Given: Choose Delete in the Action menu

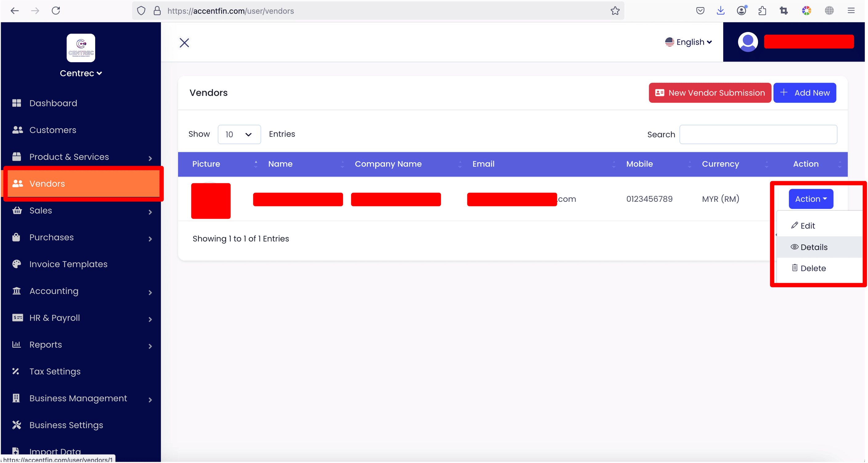Looking at the screenshot, I should pos(812,268).
